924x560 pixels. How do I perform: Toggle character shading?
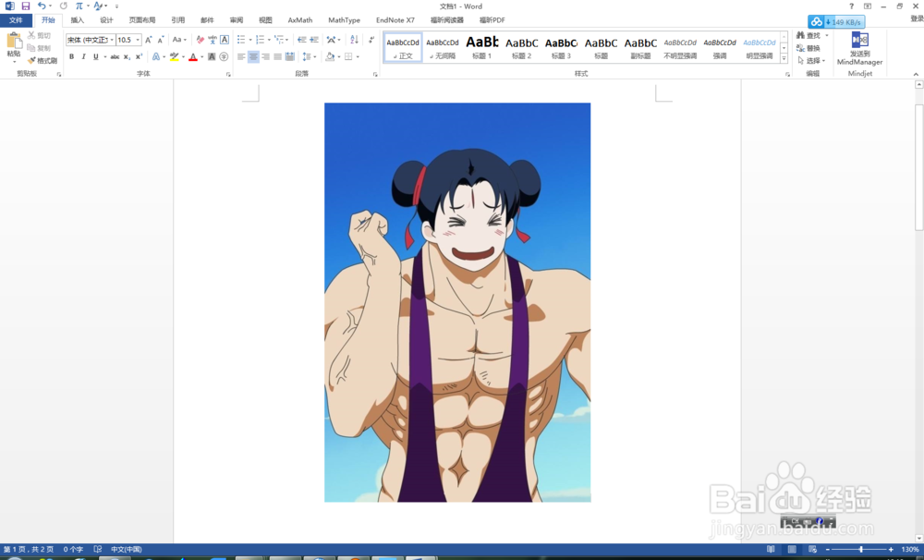(212, 56)
